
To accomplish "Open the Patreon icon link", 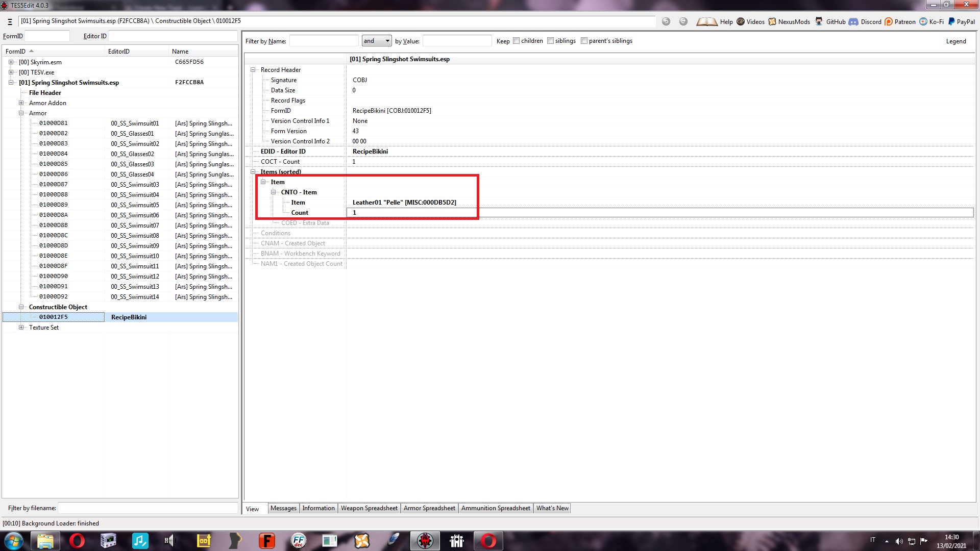I will tap(889, 21).
